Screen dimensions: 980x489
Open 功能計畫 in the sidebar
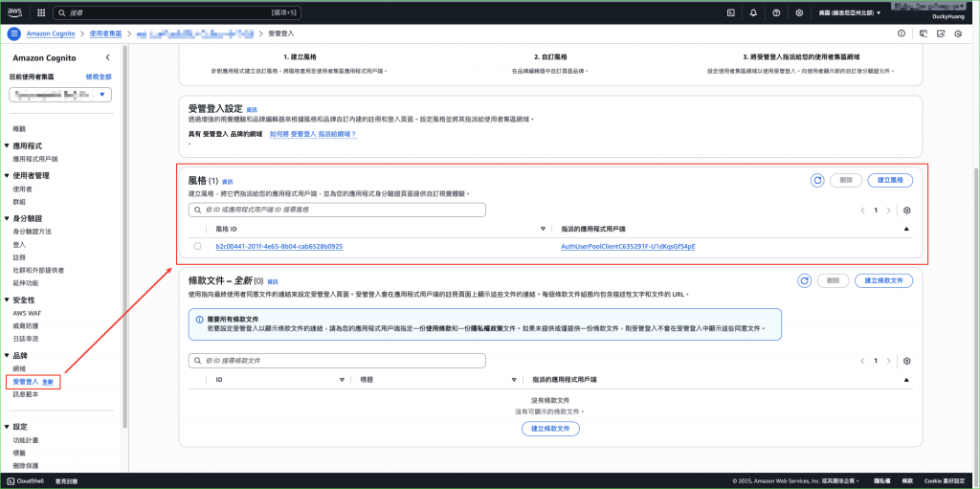pos(26,440)
